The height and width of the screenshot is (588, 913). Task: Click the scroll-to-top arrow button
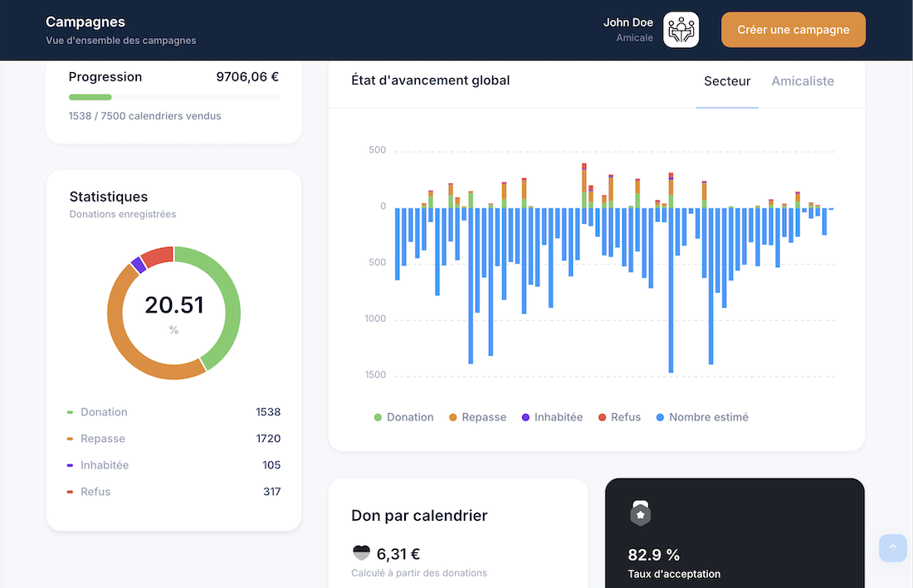[893, 547]
